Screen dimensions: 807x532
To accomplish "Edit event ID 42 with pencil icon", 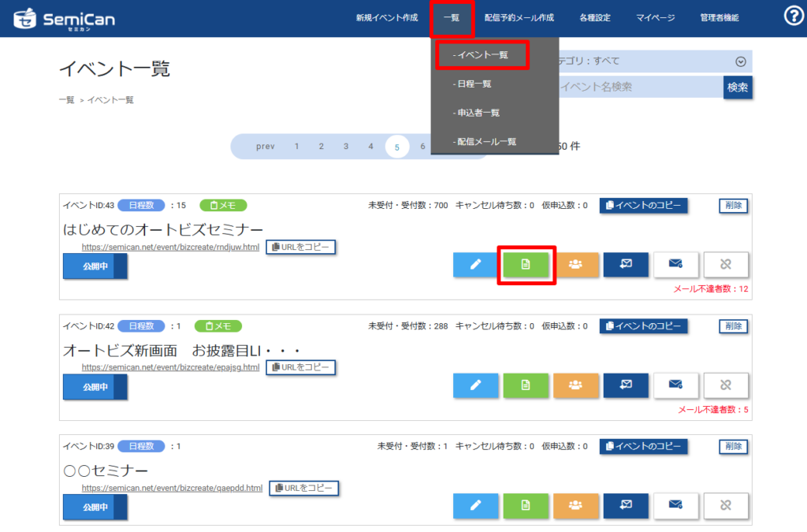I will click(x=475, y=385).
